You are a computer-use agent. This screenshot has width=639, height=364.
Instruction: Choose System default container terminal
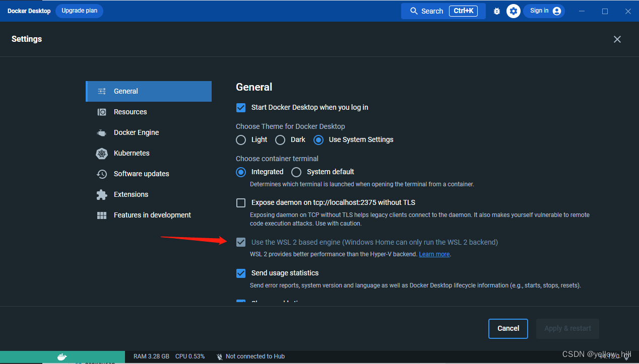pyautogui.click(x=296, y=172)
